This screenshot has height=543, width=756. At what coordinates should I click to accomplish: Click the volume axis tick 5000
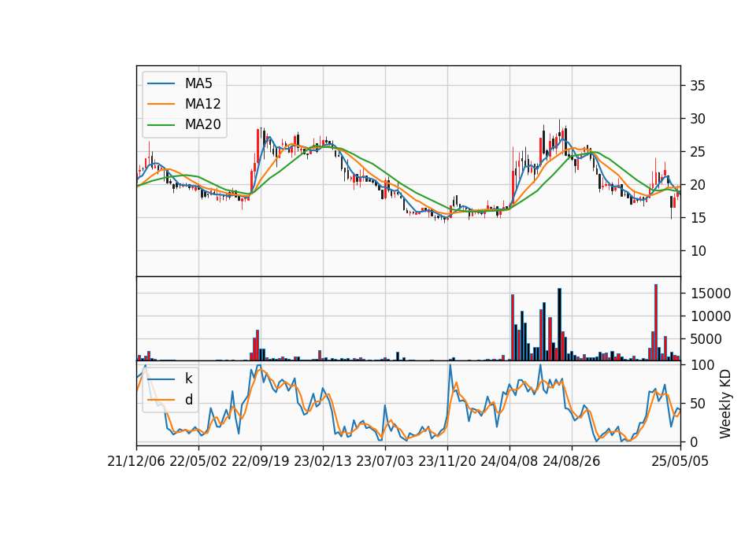706,339
